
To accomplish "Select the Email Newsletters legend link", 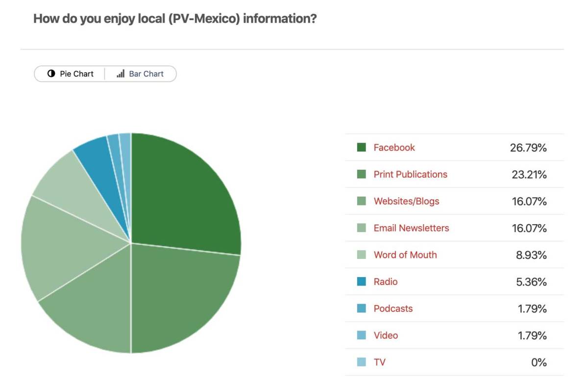I will (411, 228).
